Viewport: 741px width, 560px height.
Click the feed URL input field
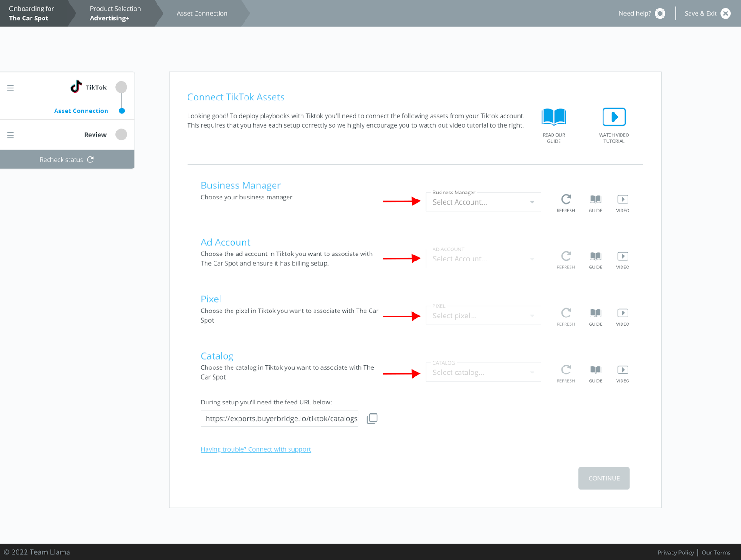tap(279, 418)
